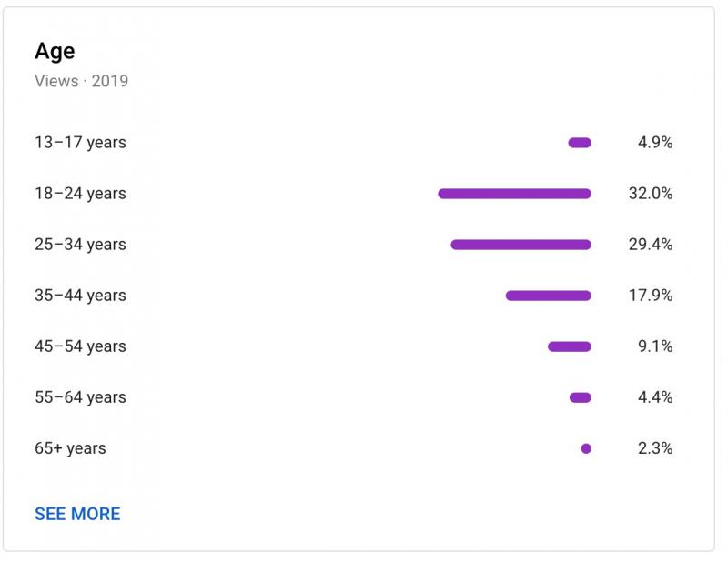This screenshot has height=562, width=728.
Task: Click the 32.0% percentage value
Action: coord(657,193)
